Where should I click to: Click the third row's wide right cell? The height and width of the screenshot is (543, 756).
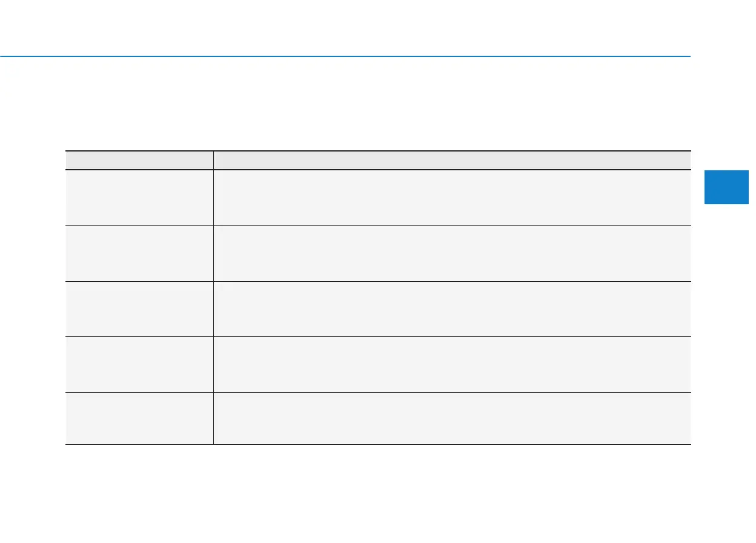point(452,309)
